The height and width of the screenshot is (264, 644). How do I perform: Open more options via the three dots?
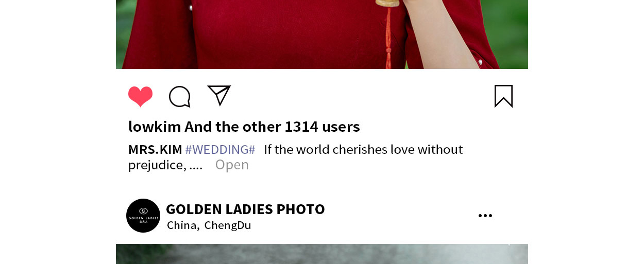[x=485, y=216]
